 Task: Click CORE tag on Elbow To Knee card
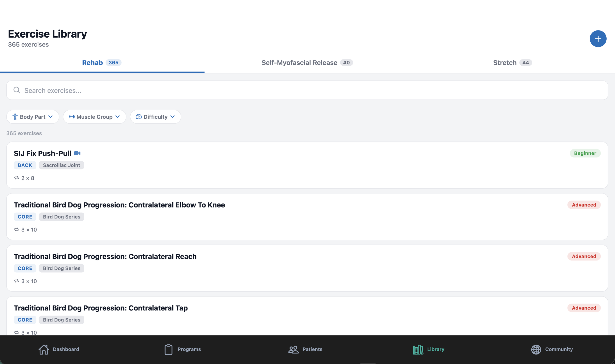tap(25, 217)
